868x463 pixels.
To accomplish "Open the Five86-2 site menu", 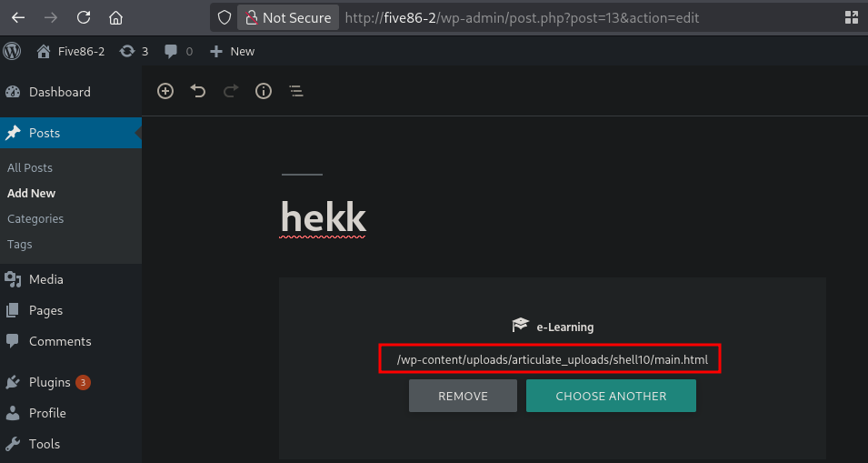I will pyautogui.click(x=70, y=52).
